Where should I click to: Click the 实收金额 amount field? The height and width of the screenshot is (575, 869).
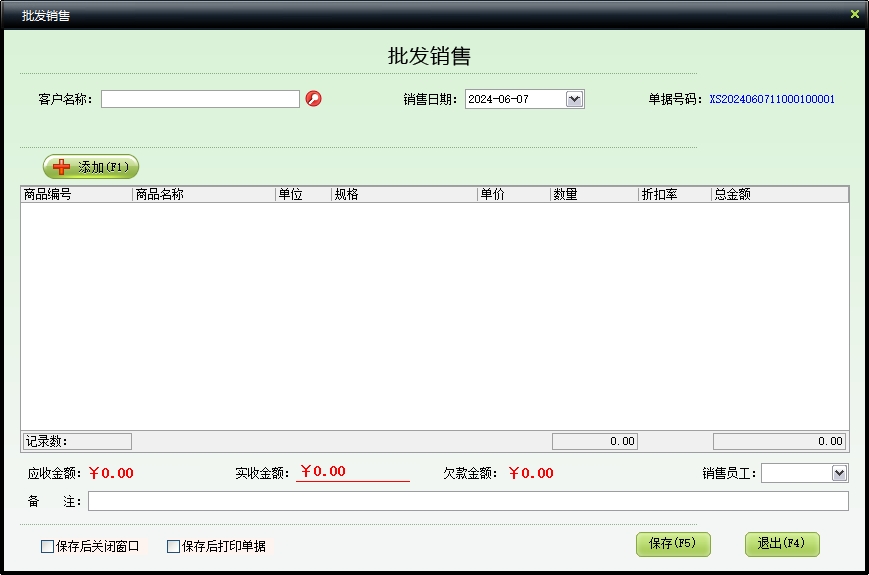352,472
